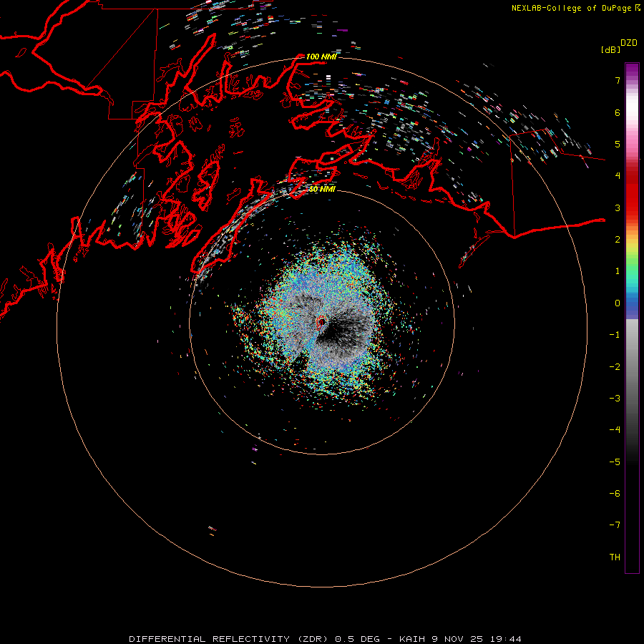Viewport: 644px width, 644px height.
Task: Click the blue segment of the color bar
Action: [632, 306]
